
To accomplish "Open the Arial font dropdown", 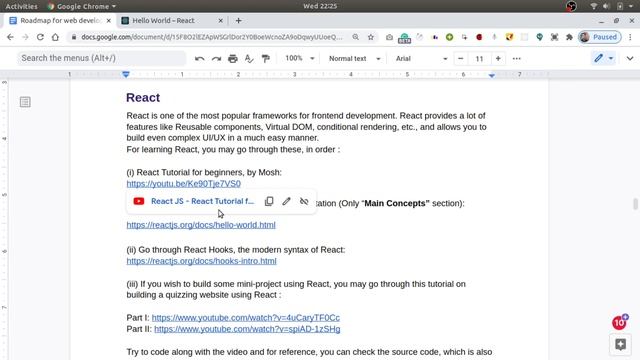I will coord(421,58).
